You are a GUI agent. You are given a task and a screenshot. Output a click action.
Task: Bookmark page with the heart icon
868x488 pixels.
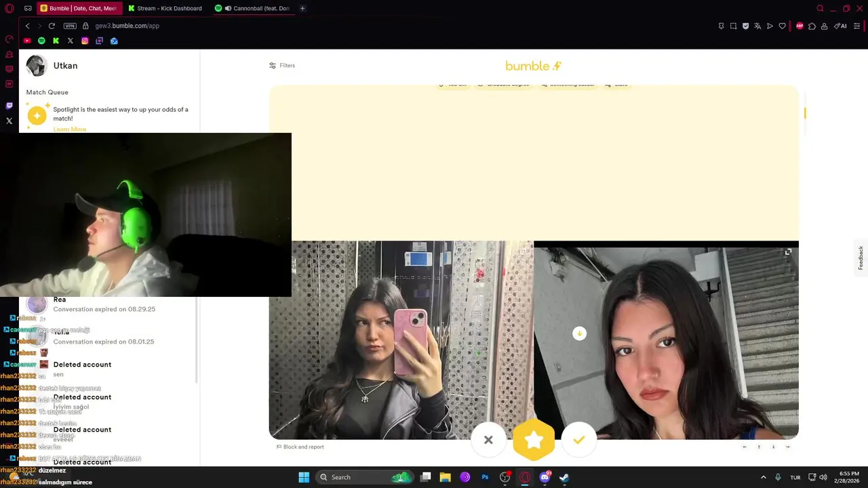782,26
